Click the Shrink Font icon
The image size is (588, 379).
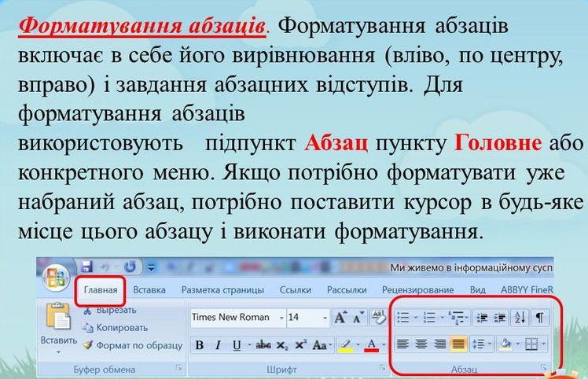358,318
